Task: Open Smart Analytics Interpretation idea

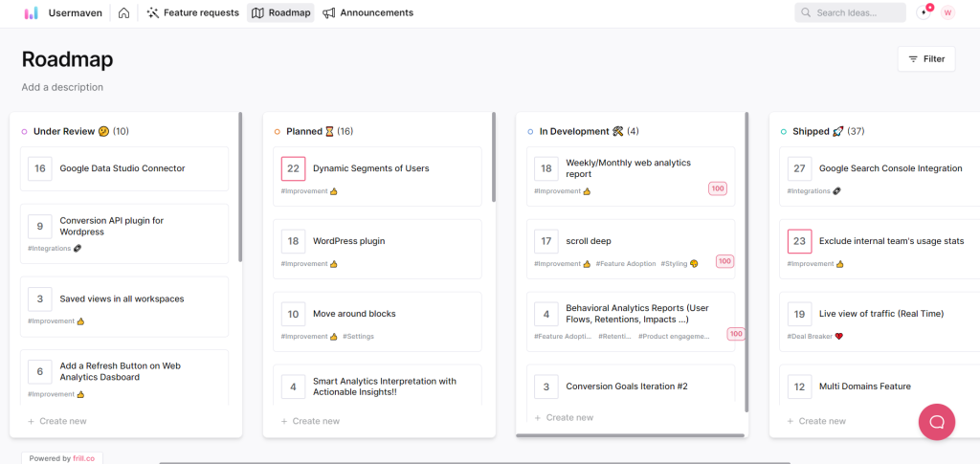Action: coord(385,387)
